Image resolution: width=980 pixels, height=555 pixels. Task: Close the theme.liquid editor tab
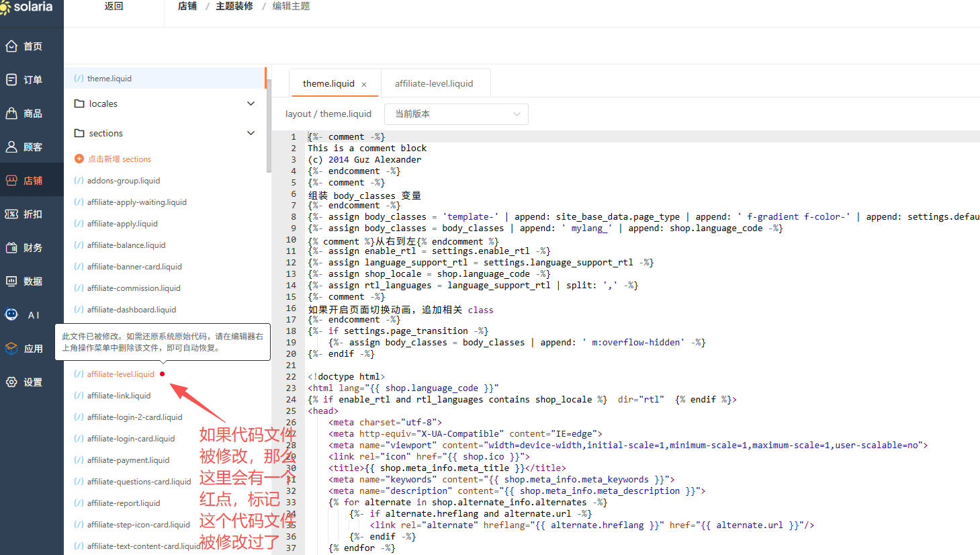click(364, 85)
